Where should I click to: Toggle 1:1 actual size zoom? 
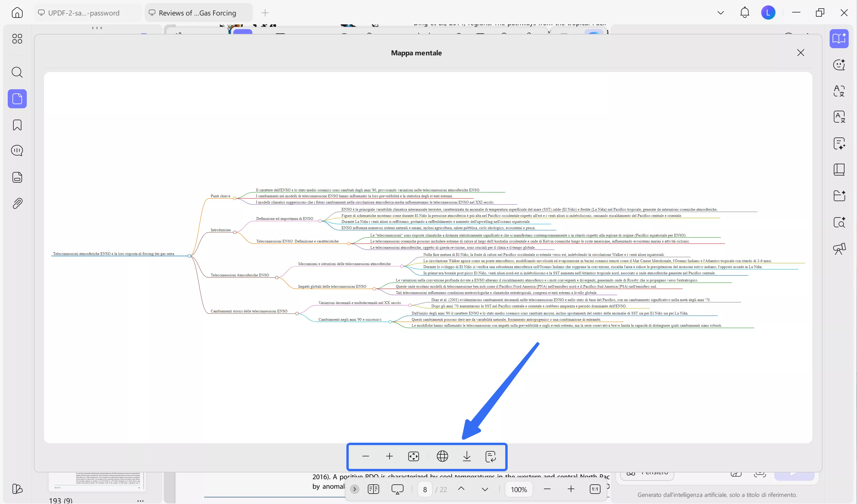595,489
